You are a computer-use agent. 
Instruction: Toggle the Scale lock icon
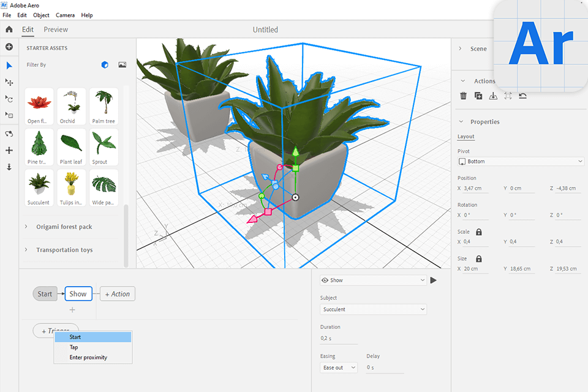[479, 232]
